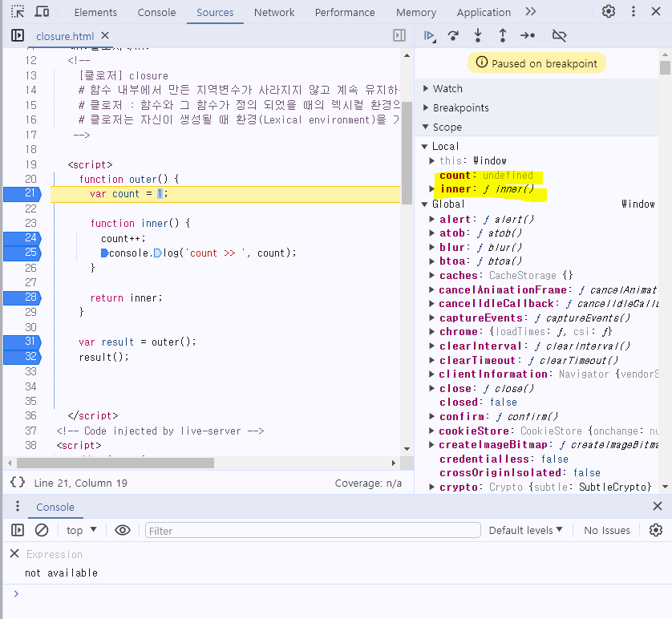The width and height of the screenshot is (672, 619).
Task: Click the 'count: undefined' local variable
Action: [x=486, y=176]
